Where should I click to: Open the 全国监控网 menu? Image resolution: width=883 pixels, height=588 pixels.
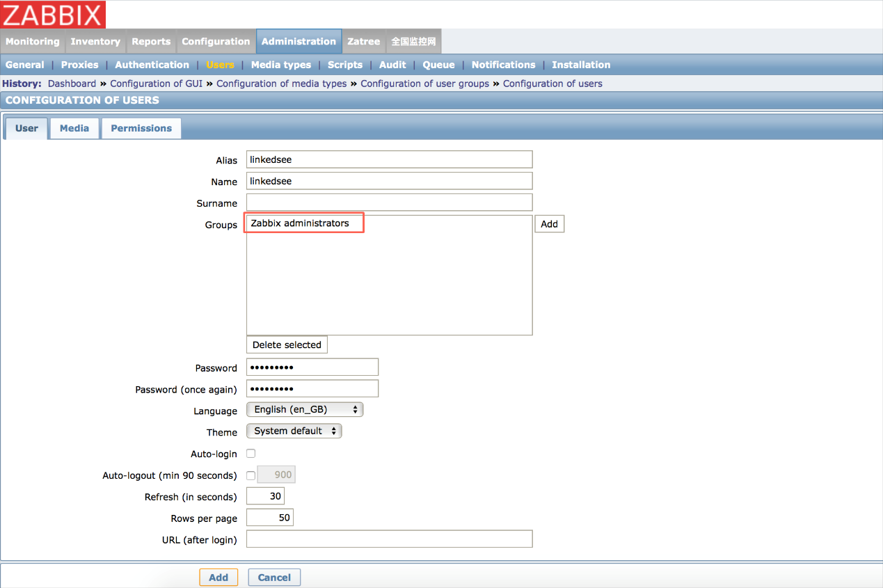pyautogui.click(x=413, y=42)
